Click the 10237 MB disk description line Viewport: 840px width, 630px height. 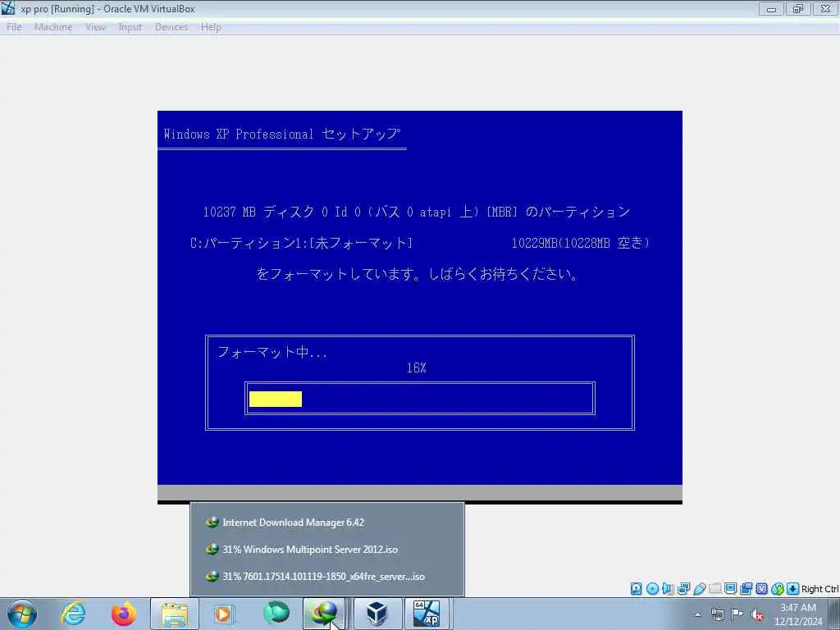click(416, 212)
